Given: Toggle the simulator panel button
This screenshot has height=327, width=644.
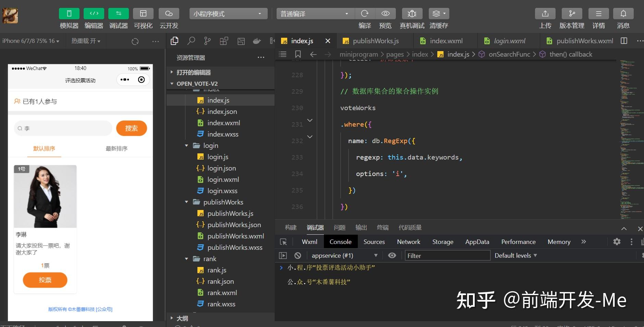Looking at the screenshot, I should pos(69,13).
